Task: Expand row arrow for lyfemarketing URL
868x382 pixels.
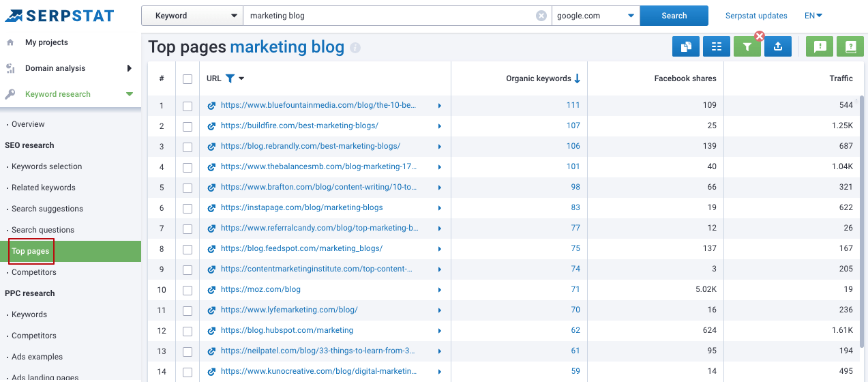Action: pyautogui.click(x=440, y=310)
